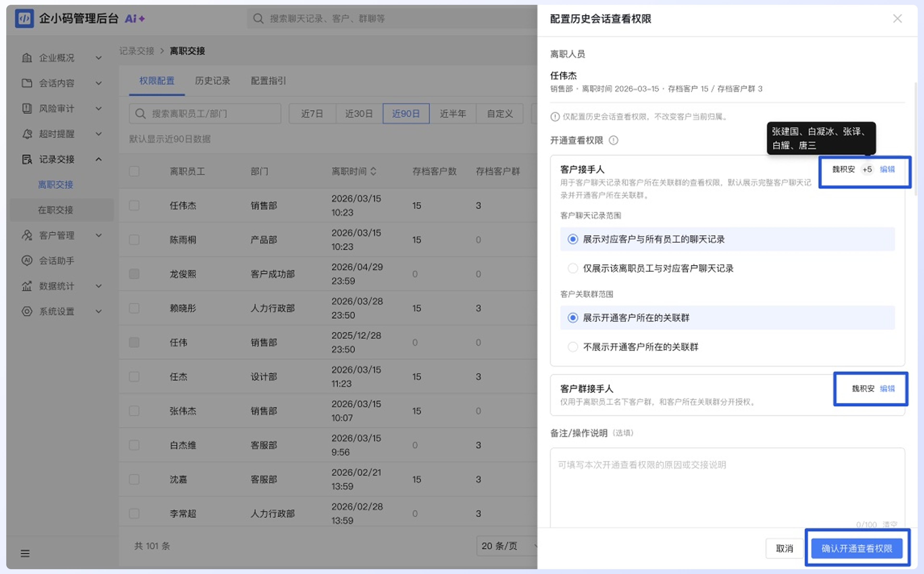This screenshot has width=924, height=574.
Task: Click 搜索离职员工/部门 search field
Action: [x=205, y=114]
